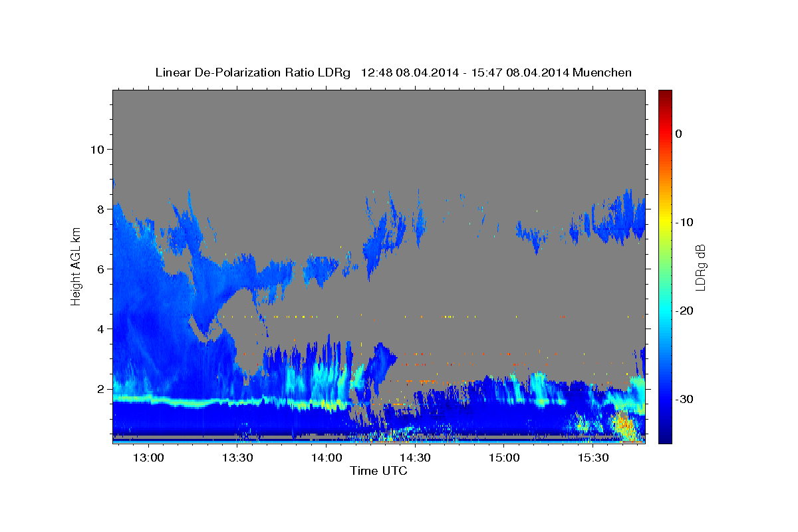The width and height of the screenshot is (798, 532).
Task: Click the colorbar value label -20
Action: pyautogui.click(x=684, y=311)
